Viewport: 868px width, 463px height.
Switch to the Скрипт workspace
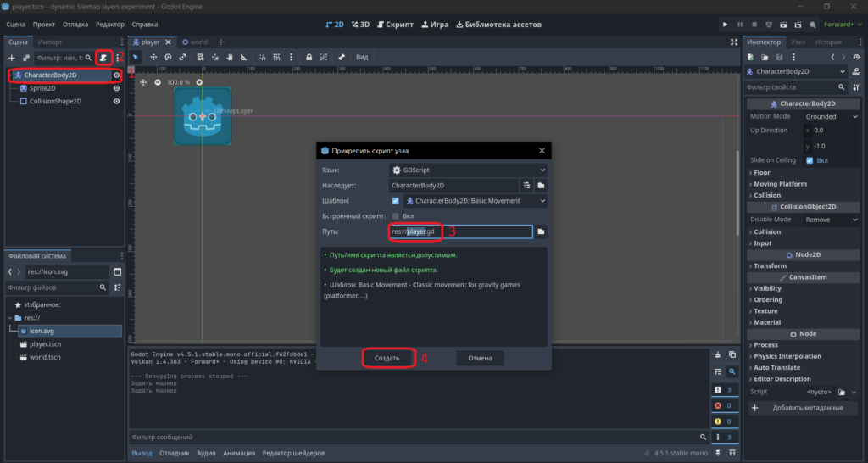(x=395, y=25)
